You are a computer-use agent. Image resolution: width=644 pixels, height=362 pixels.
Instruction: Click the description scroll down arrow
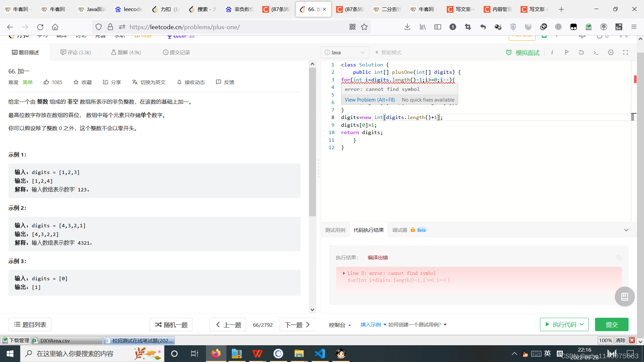312,310
